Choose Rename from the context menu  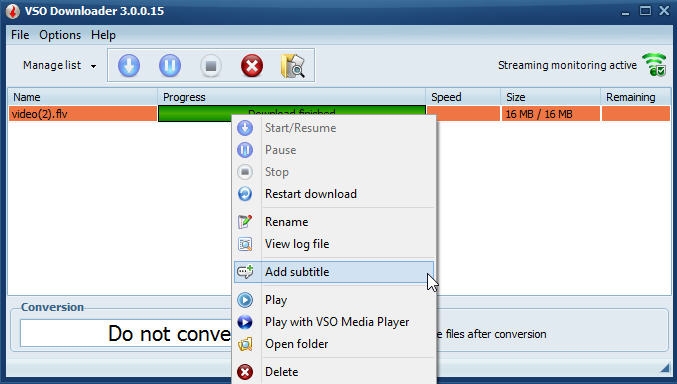coord(334,222)
